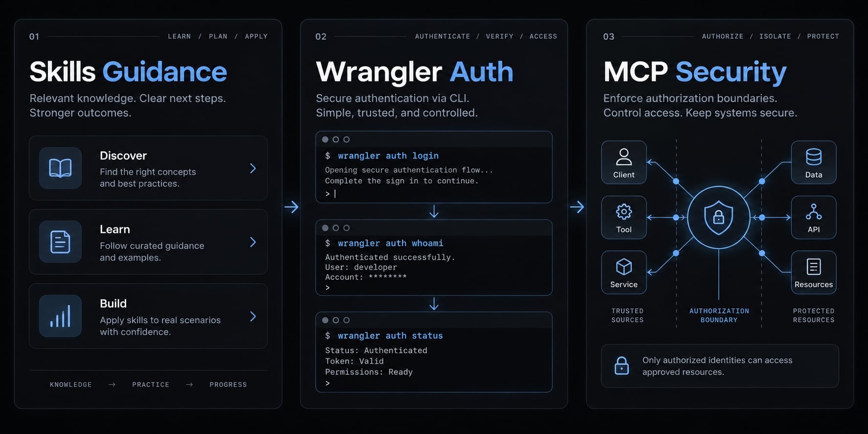Click the PLAN header tag
Screen dimensions: 868x434
click(218, 36)
